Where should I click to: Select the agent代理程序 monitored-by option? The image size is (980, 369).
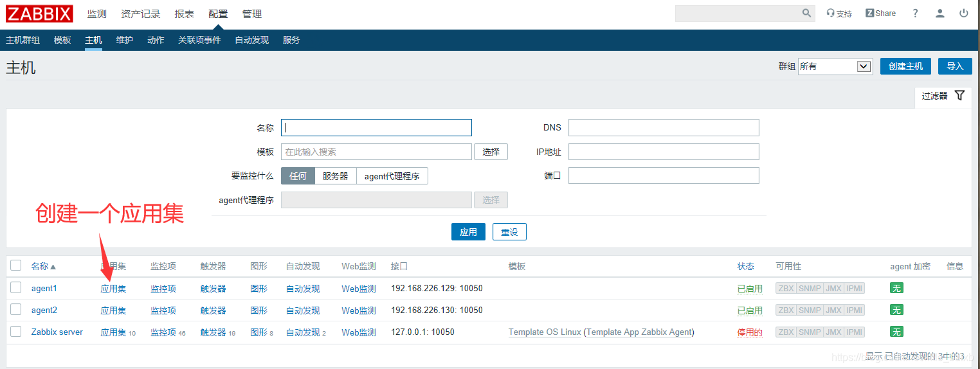coord(392,176)
